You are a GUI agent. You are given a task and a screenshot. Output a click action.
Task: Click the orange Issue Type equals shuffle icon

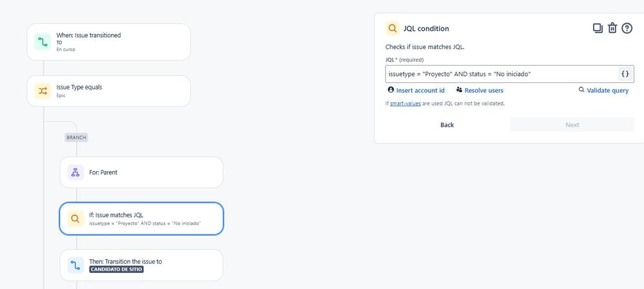point(43,91)
